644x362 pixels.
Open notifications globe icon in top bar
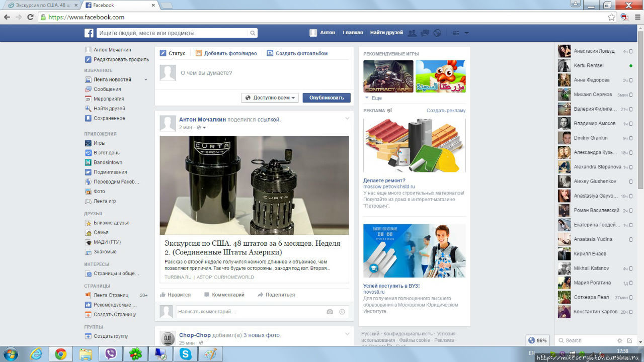pyautogui.click(x=437, y=33)
